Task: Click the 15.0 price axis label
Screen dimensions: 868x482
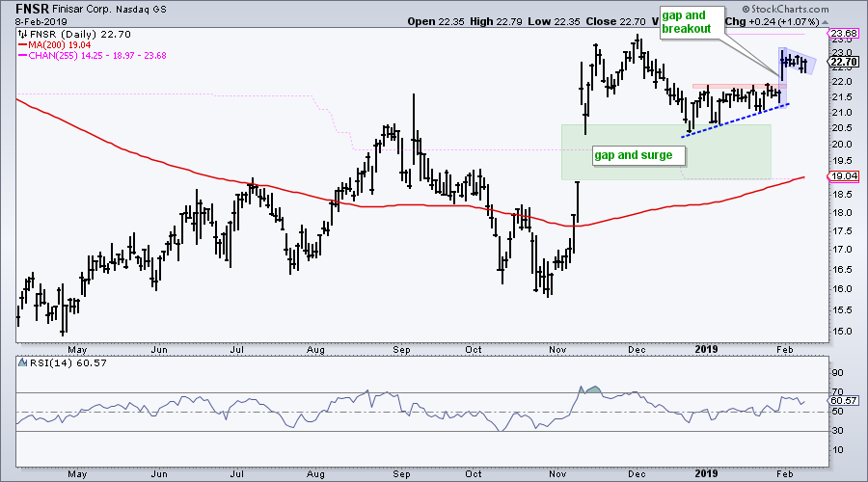Action: pyautogui.click(x=840, y=332)
